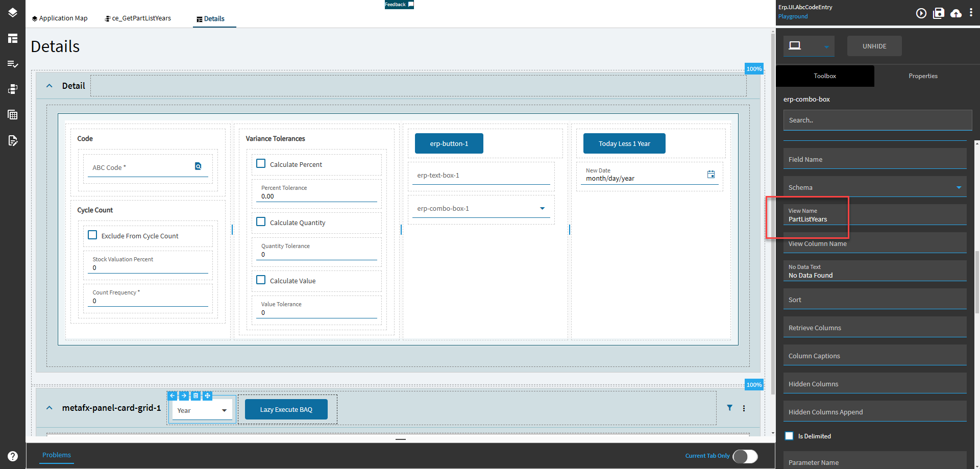Enable the Calculate Quantity checkbox
Screen dimensions: 980x469
click(x=261, y=222)
